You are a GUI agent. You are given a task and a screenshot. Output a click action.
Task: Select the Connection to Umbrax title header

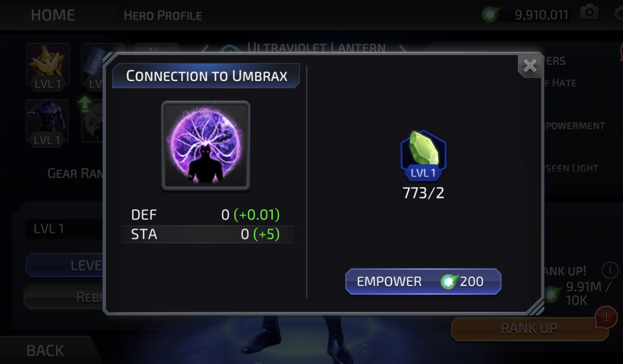[x=206, y=76]
